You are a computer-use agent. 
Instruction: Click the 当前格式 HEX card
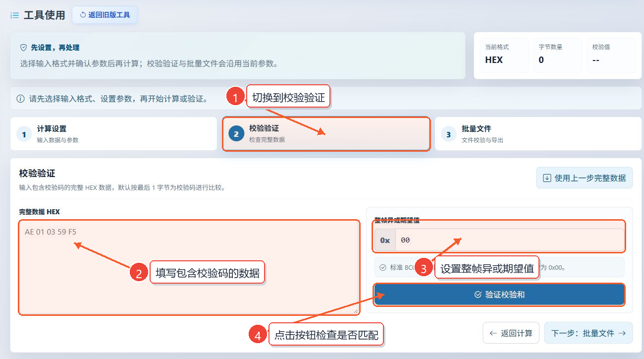[x=504, y=56]
